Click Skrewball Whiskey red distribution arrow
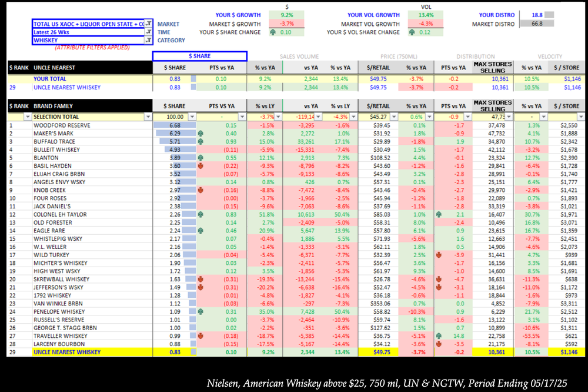 coord(439,279)
